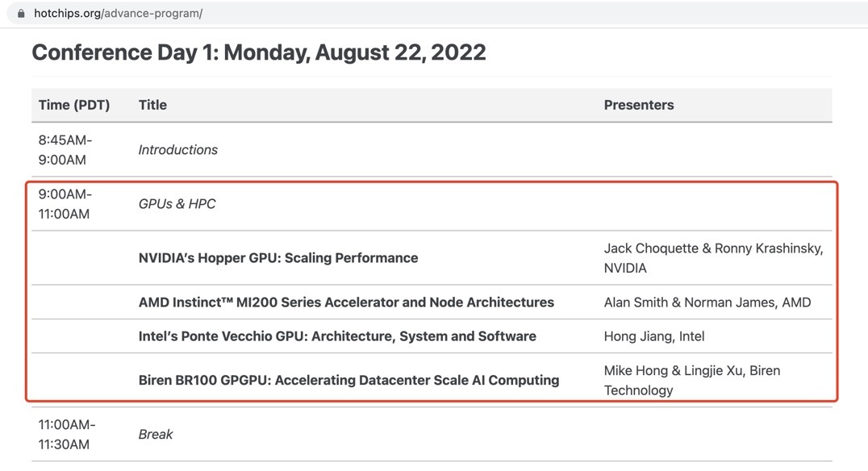Click the Presenters column header
The width and height of the screenshot is (868, 471).
coord(639,105)
